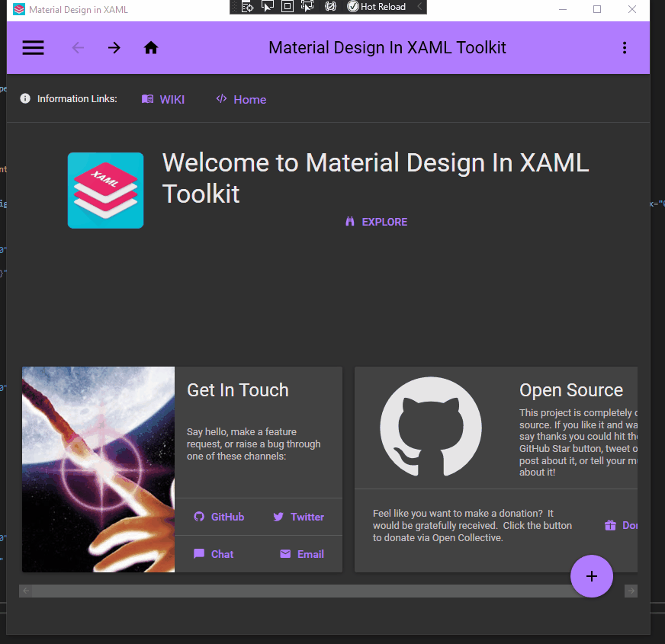Click the binding failures braces icon
Image resolution: width=665 pixels, height=644 pixels.
330,7
